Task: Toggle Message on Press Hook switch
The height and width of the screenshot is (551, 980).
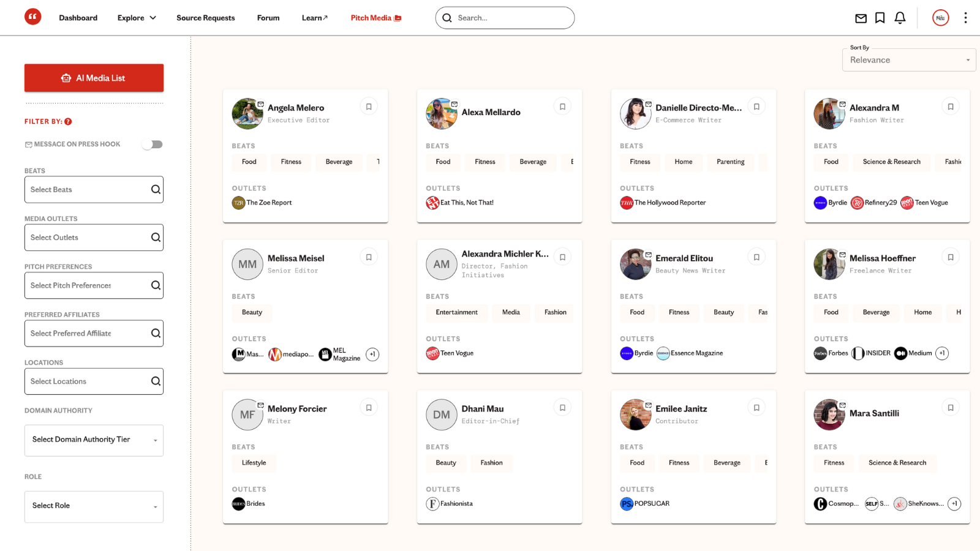Action: [153, 144]
